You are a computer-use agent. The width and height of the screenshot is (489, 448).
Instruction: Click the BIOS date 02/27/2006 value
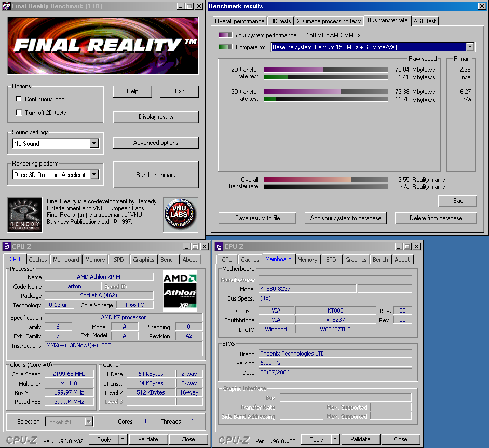pyautogui.click(x=335, y=373)
